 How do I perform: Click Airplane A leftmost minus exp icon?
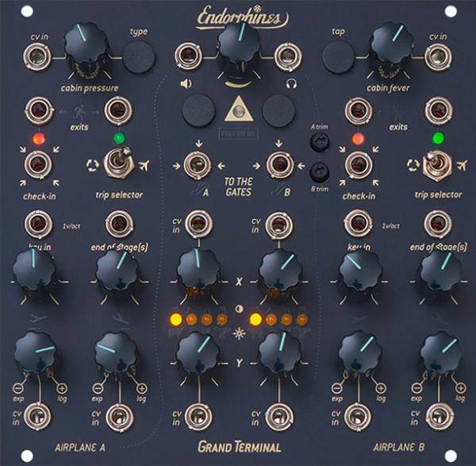[18, 388]
